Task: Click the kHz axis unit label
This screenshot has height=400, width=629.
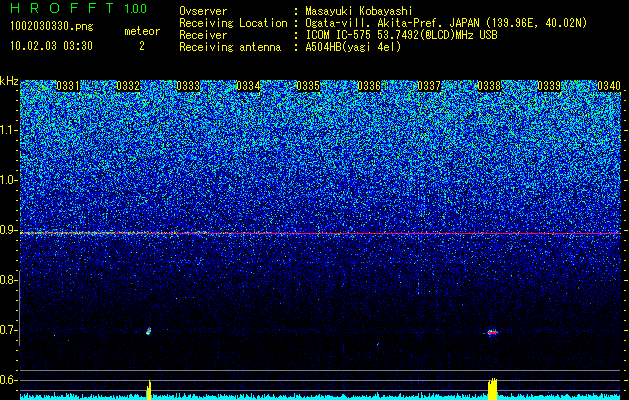Action: click(9, 81)
